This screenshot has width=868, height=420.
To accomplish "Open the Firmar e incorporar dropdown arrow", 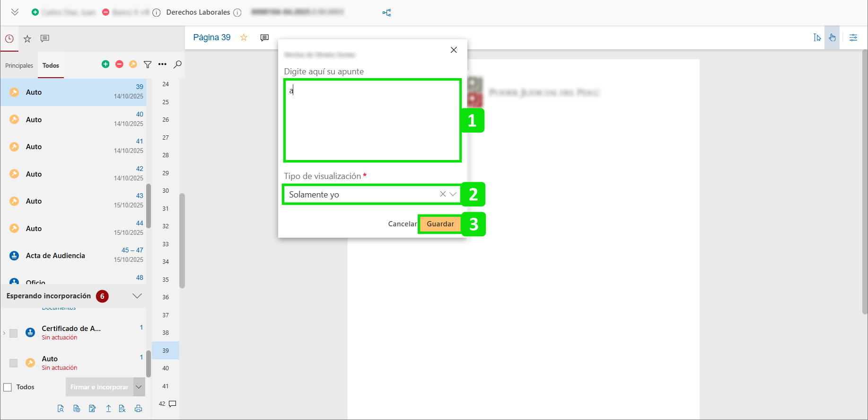I will tap(139, 387).
